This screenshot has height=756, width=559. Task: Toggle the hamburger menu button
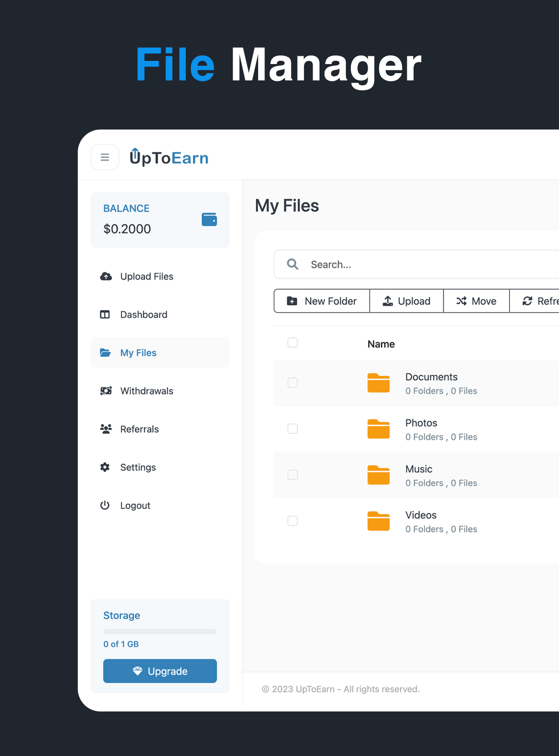tap(105, 157)
